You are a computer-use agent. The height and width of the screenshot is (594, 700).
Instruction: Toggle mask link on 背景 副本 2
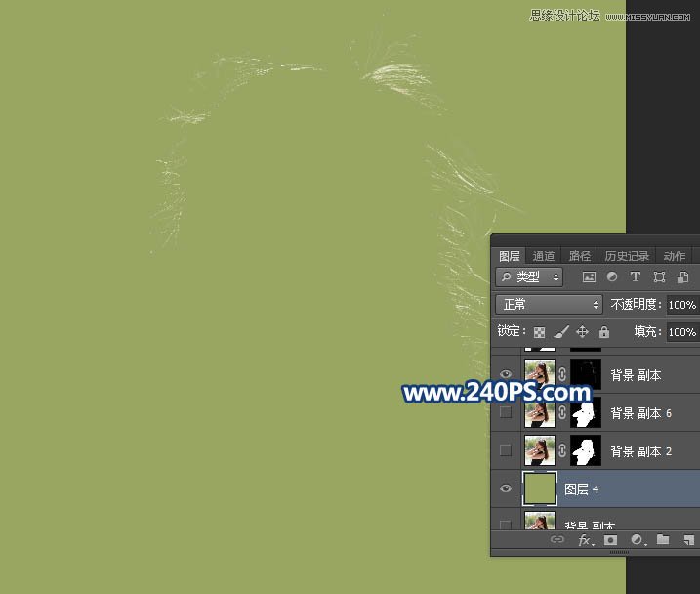point(562,450)
